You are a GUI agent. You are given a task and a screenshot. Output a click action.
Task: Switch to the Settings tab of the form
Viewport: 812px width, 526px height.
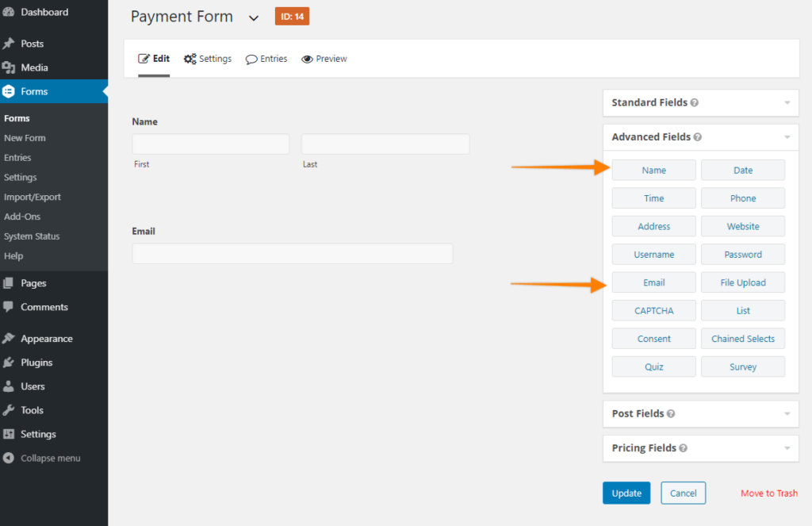click(x=208, y=58)
